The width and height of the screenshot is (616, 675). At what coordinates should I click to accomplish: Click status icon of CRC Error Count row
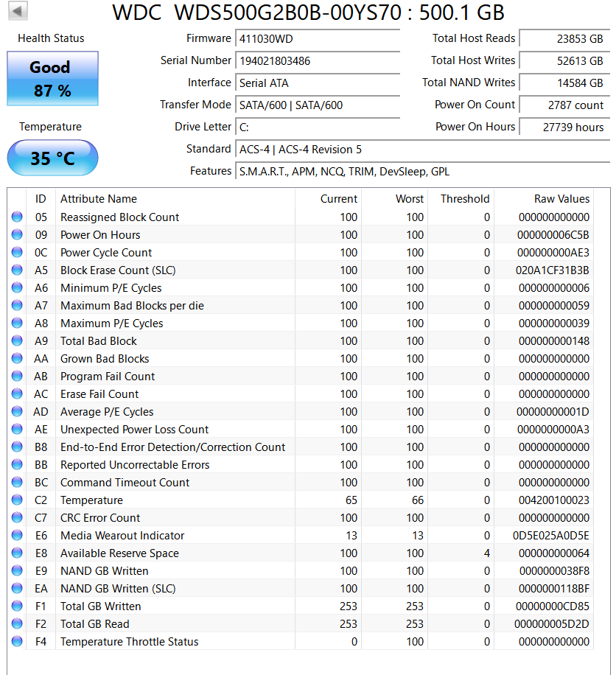pyautogui.click(x=17, y=517)
